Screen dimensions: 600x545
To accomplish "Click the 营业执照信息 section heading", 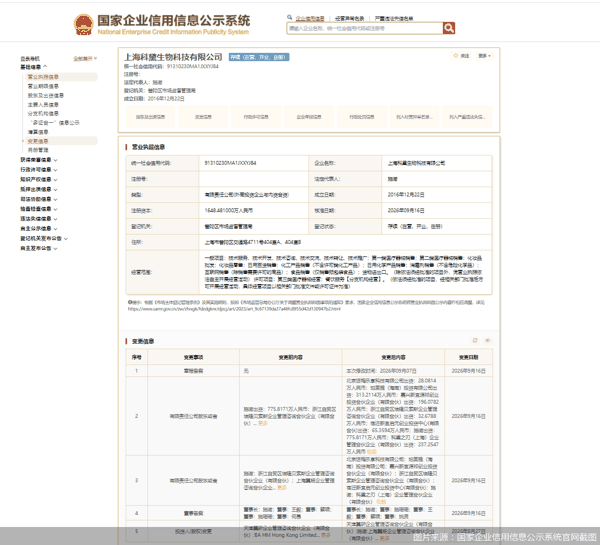I will pyautogui.click(x=148, y=147).
